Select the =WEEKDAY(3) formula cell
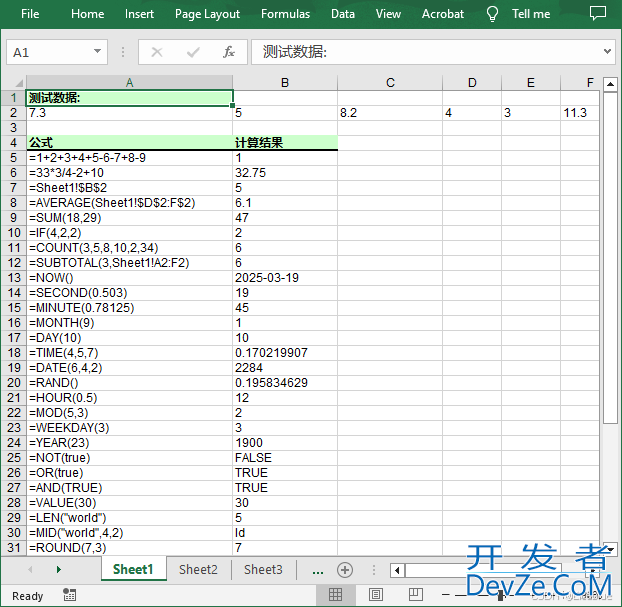 pos(129,428)
